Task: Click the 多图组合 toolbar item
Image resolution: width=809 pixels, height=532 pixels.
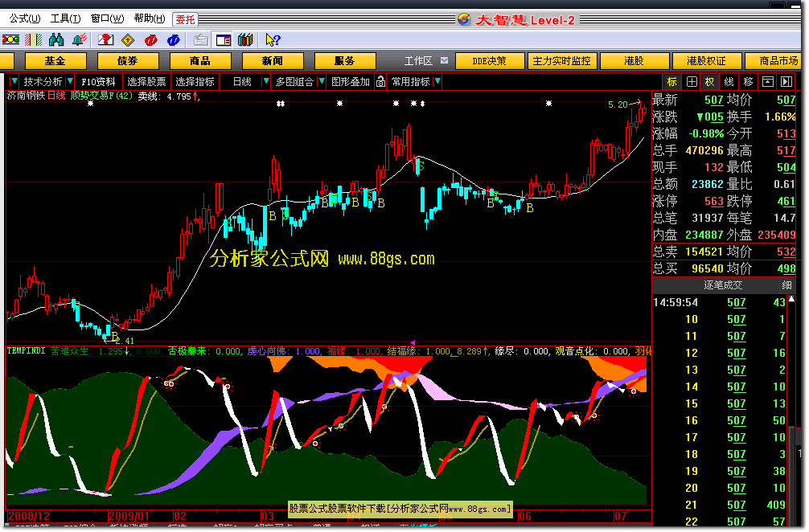Action: [294, 81]
